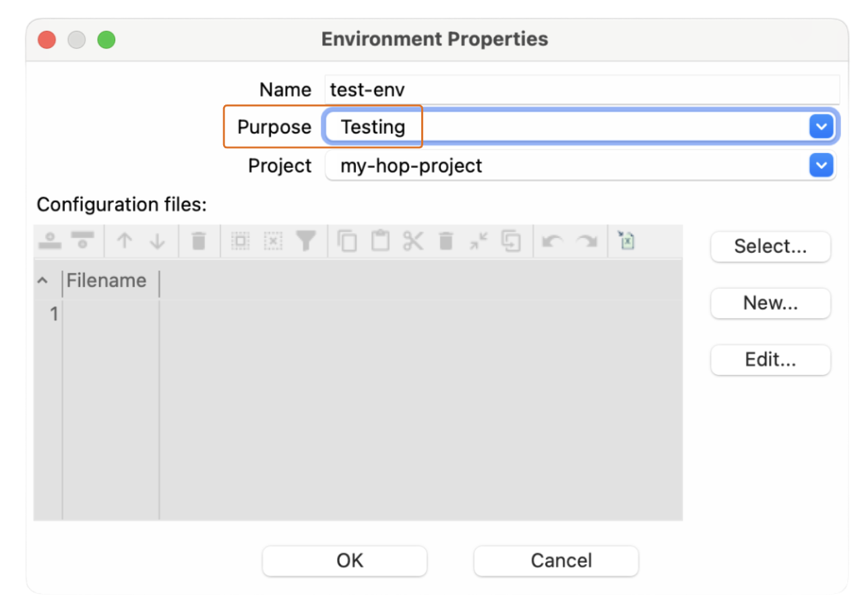This screenshot has width=868, height=612.
Task: Confirm with the OK button
Action: click(x=344, y=560)
